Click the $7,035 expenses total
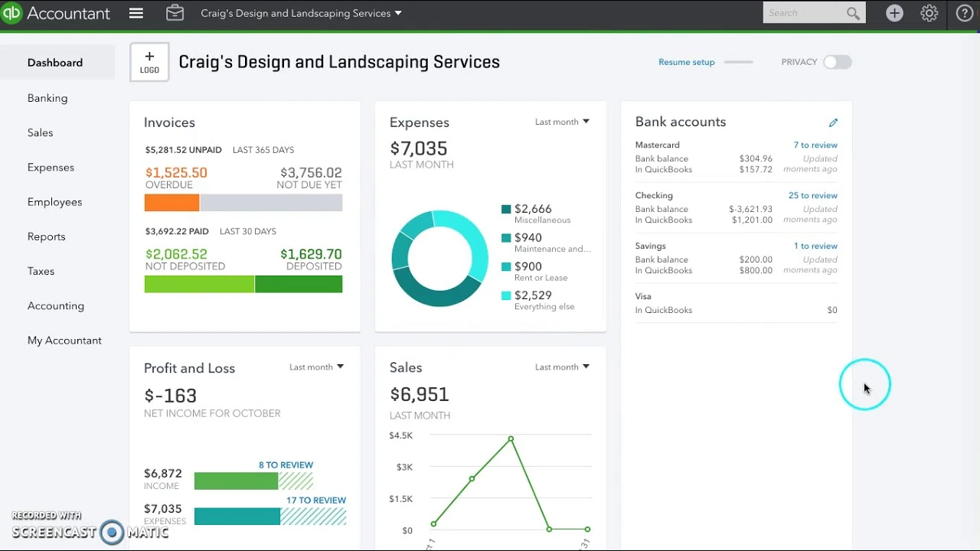This screenshot has height=551, width=980. click(x=418, y=148)
